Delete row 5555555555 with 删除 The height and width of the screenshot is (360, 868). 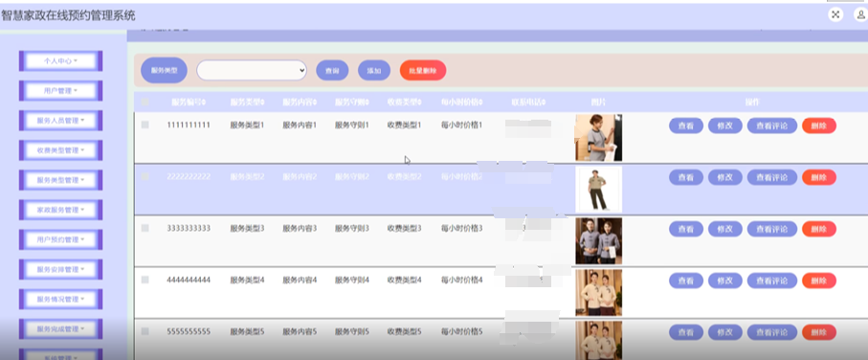(x=819, y=332)
